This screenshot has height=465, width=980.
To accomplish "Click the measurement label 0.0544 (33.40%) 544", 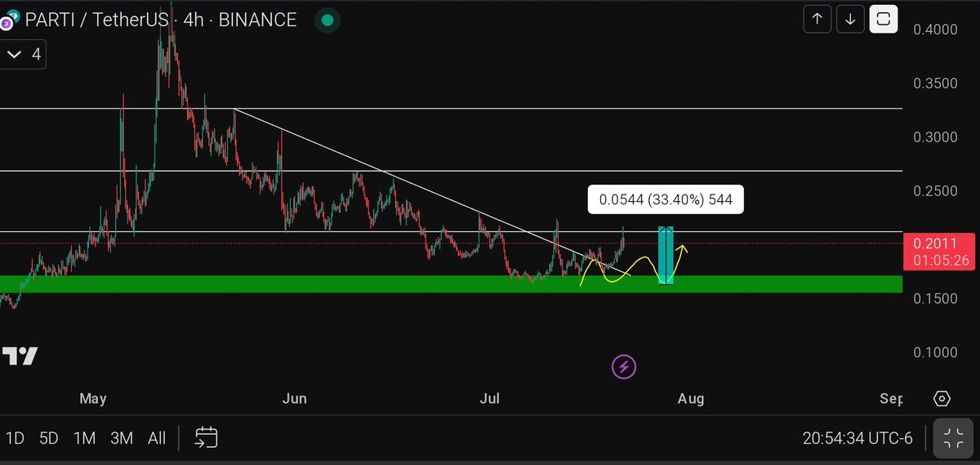I will click(666, 199).
